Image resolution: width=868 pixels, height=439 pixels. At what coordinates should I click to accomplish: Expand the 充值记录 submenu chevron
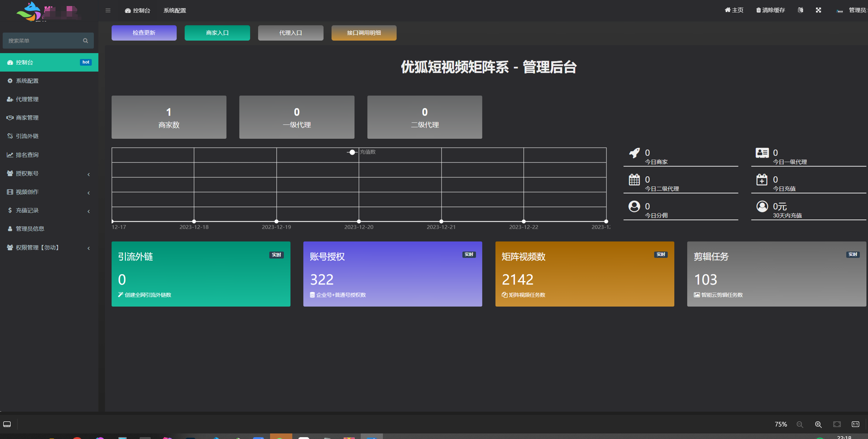(88, 211)
